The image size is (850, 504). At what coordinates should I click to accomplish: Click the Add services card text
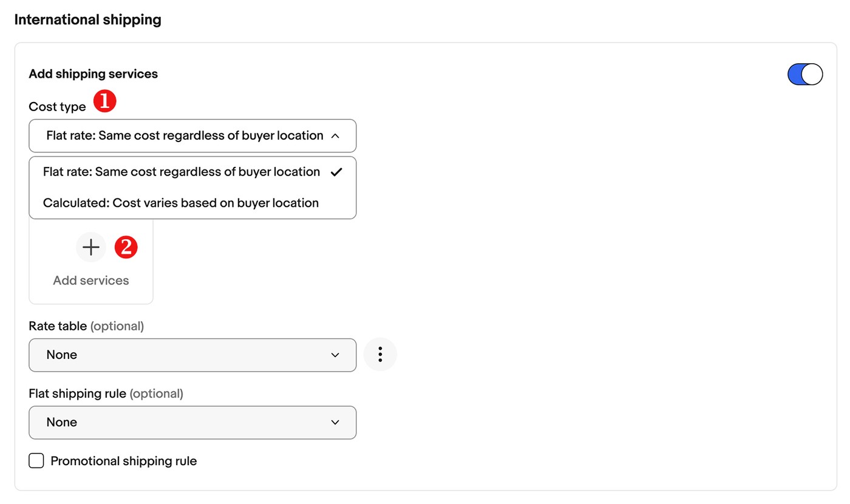point(91,281)
